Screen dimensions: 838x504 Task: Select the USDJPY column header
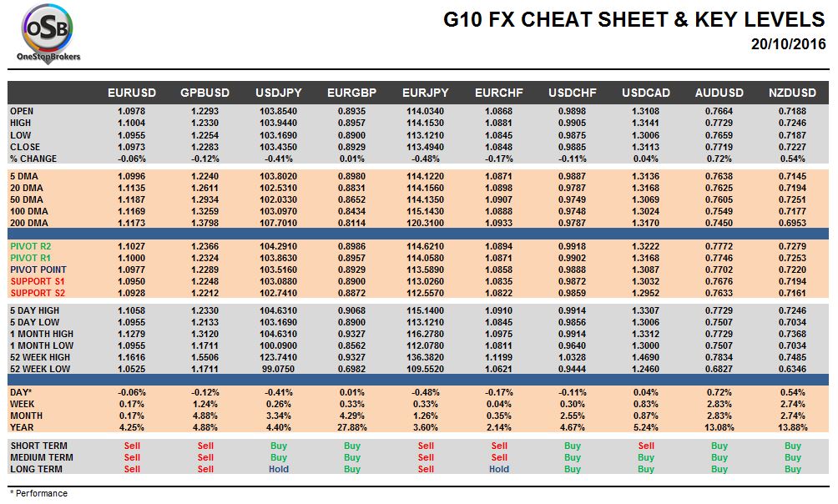tap(279, 93)
